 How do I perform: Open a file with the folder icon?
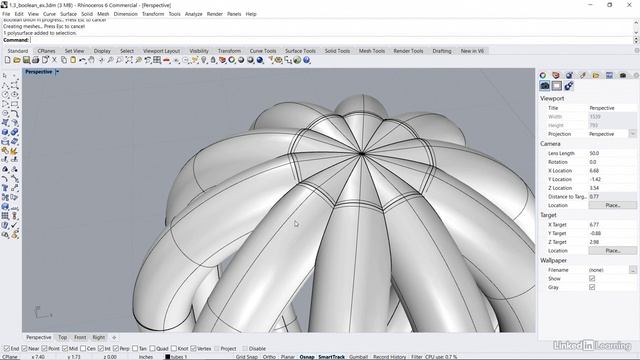tap(17, 60)
